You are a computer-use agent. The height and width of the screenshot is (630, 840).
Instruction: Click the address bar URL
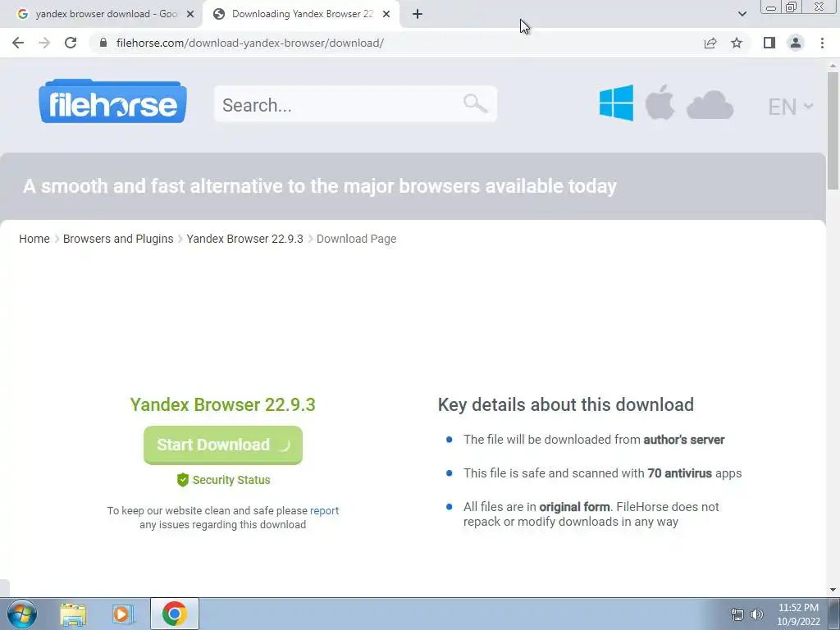[249, 43]
